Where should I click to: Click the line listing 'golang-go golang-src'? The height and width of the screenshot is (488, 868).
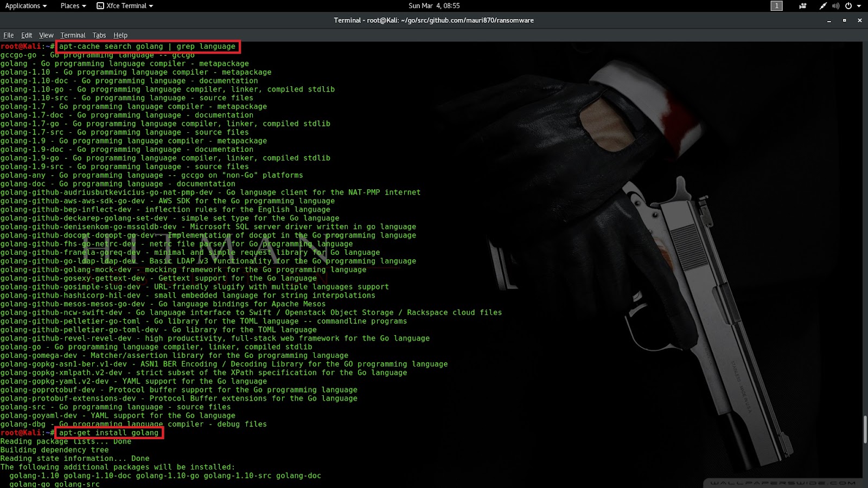coord(54,484)
